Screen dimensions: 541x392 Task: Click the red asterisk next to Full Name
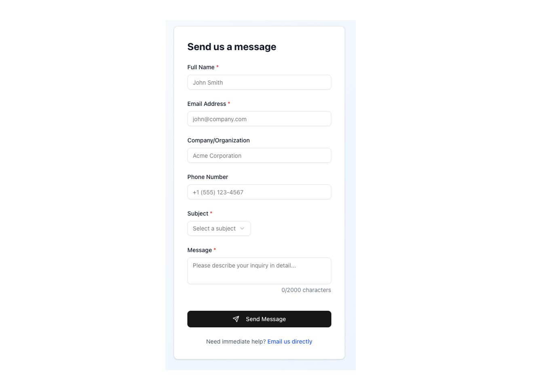tap(218, 67)
